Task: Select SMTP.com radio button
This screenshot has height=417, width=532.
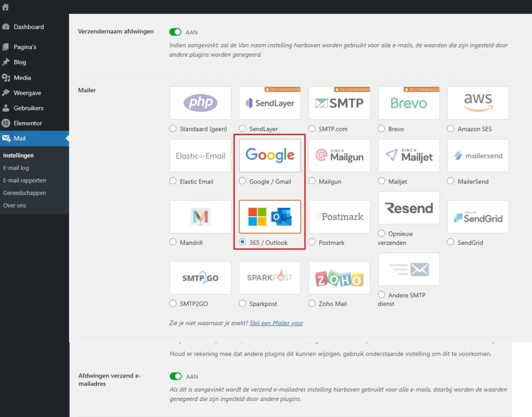Action: (x=312, y=129)
